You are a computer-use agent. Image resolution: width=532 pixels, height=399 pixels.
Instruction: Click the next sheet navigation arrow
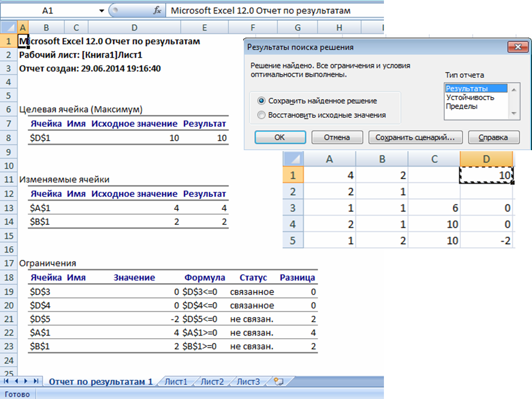click(x=26, y=381)
